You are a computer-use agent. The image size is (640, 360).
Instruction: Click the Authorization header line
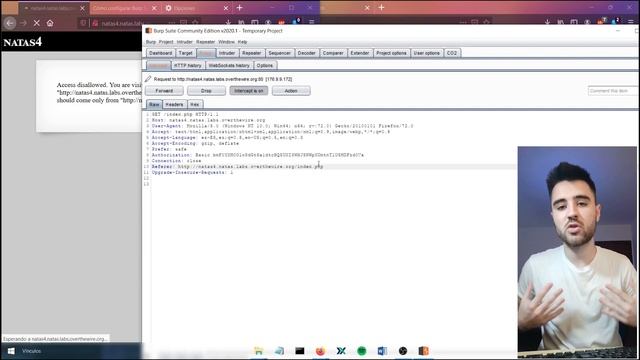coord(258,155)
